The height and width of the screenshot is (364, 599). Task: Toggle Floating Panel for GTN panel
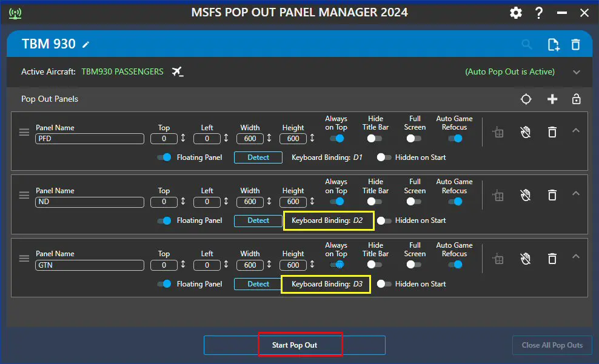pyautogui.click(x=164, y=284)
